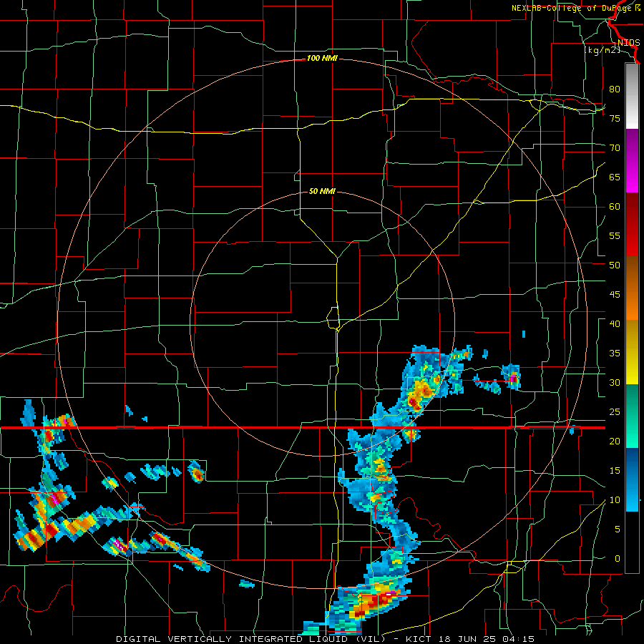The height and width of the screenshot is (644, 644).
Task: Click the "80" value on the VIL scale
Action: (x=615, y=89)
